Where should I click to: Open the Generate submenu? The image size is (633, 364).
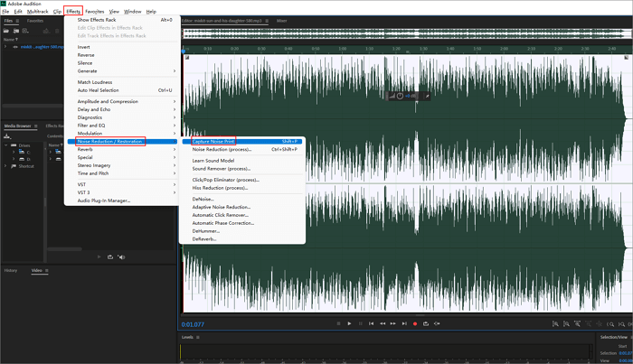click(122, 71)
